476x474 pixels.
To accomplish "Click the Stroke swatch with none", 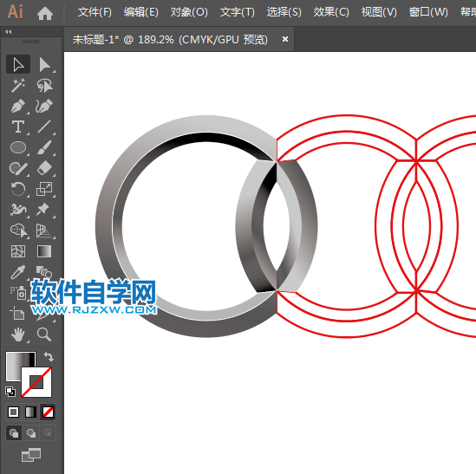I will coord(36,382).
